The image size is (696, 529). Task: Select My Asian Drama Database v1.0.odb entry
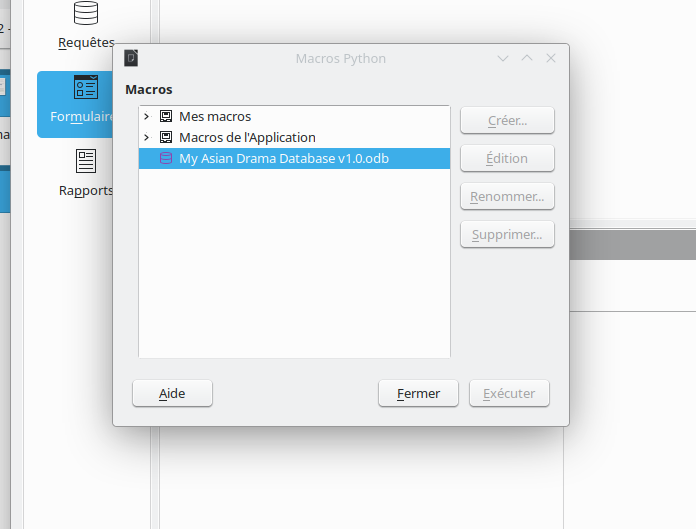[x=294, y=158]
